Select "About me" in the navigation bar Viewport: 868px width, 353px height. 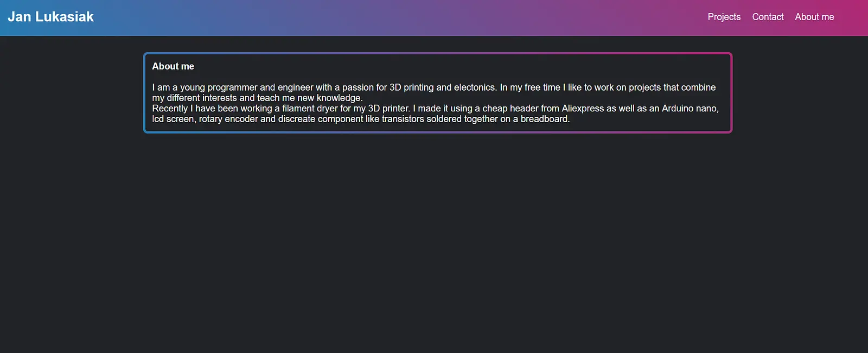click(814, 17)
